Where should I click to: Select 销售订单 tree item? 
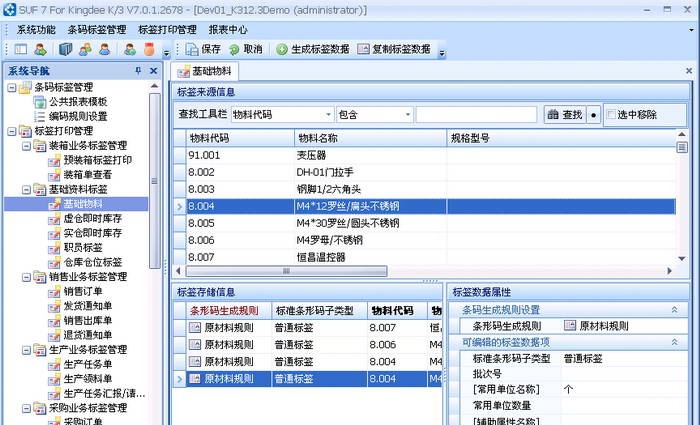tap(83, 292)
